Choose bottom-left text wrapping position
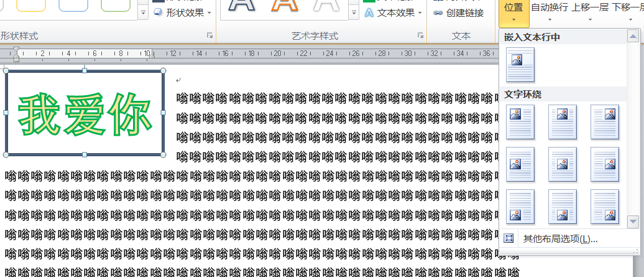Screen dimensions: 644x277 click(x=520, y=207)
